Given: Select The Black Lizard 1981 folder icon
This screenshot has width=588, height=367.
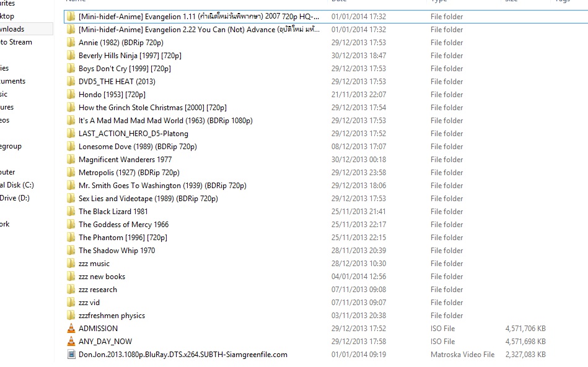Looking at the screenshot, I should click(71, 211).
